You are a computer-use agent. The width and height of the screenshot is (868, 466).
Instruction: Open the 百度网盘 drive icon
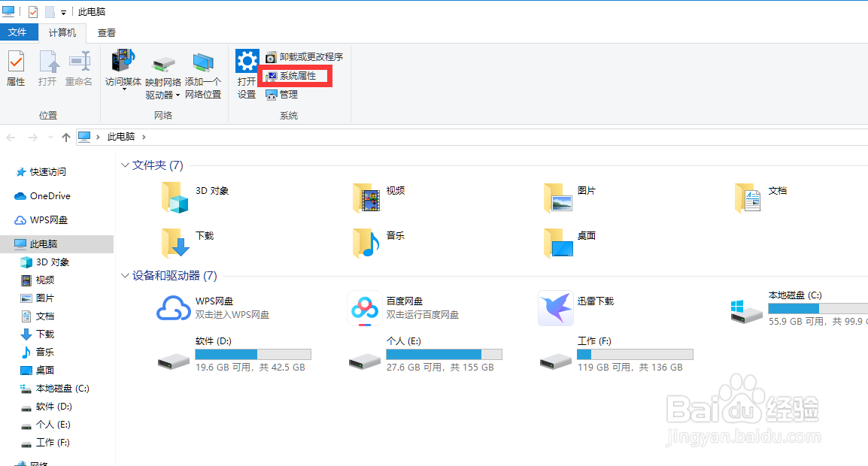coord(365,308)
